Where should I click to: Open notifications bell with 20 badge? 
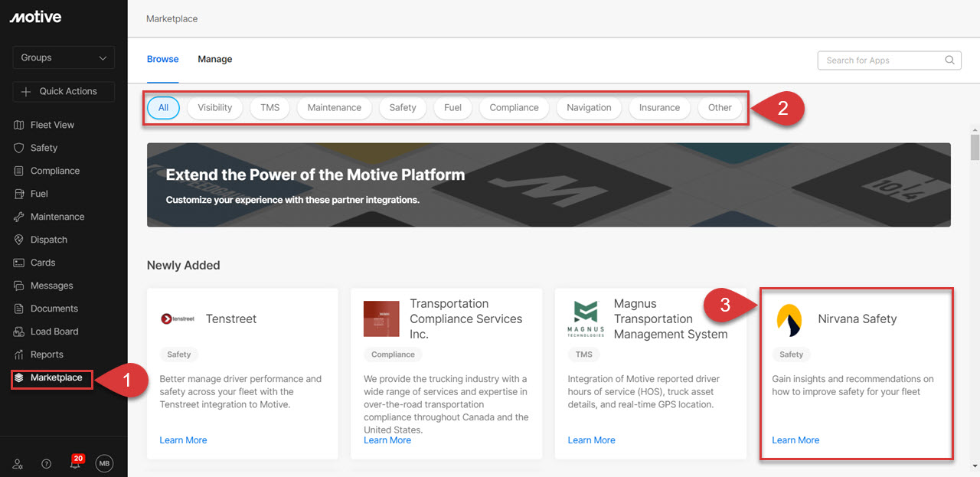click(x=75, y=462)
